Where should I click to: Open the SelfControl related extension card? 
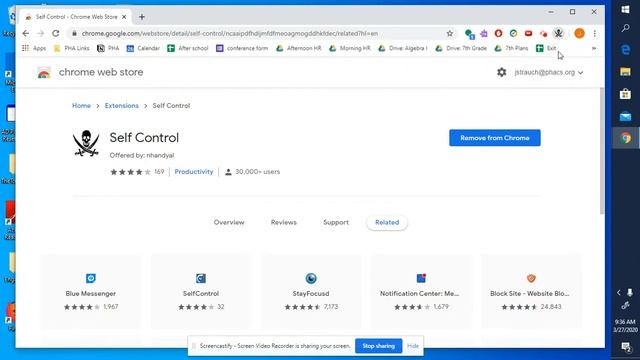click(201, 291)
